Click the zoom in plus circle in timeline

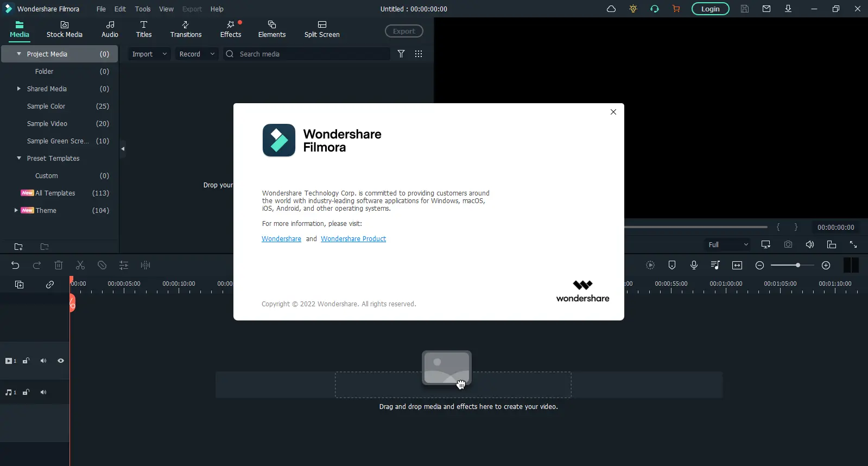[826, 265]
